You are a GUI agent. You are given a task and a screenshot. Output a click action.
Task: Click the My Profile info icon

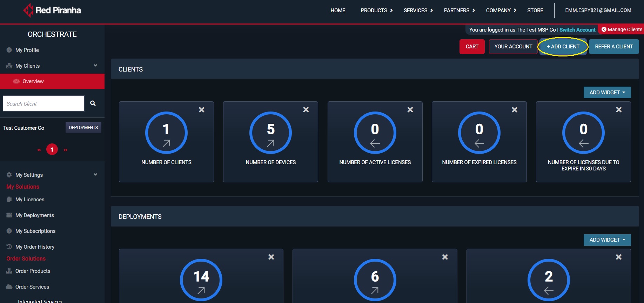(9, 50)
